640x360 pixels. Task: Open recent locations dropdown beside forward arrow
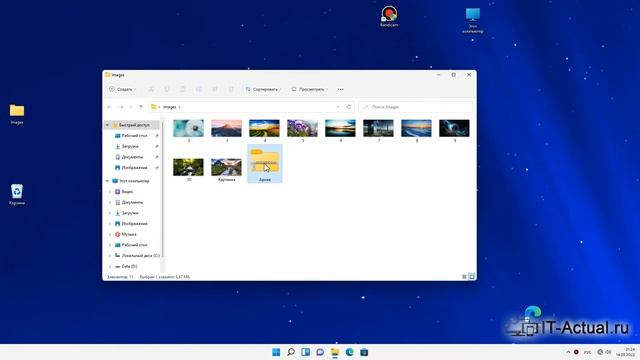pyautogui.click(x=131, y=107)
